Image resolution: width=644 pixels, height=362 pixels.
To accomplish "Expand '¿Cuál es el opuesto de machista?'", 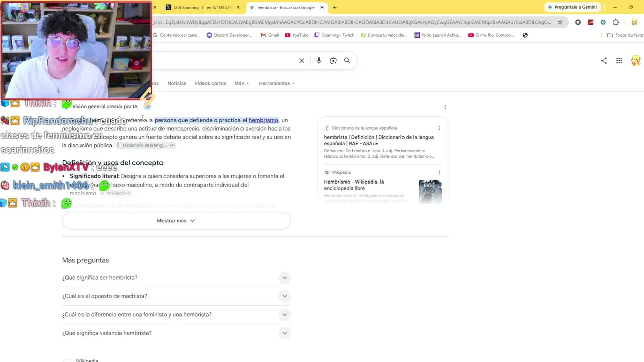I will pyautogui.click(x=177, y=296).
